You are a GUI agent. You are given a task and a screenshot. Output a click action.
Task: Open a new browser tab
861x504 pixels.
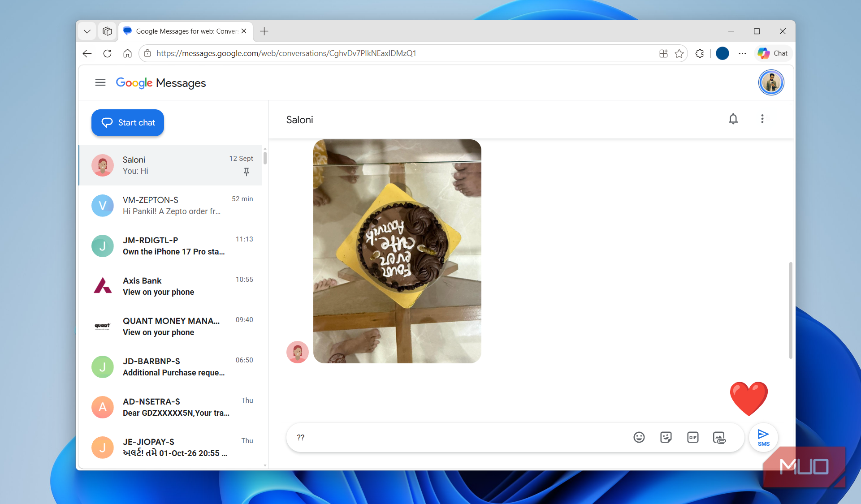point(264,31)
